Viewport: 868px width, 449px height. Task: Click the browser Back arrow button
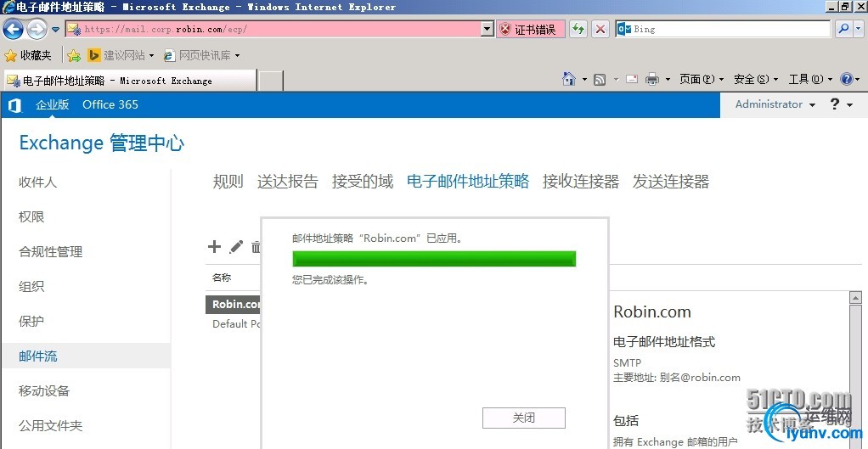click(x=14, y=30)
